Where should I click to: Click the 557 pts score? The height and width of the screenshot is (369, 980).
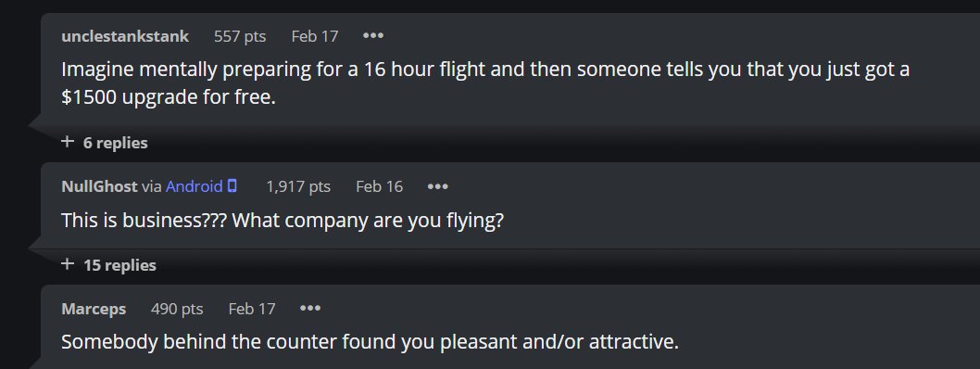point(240,36)
